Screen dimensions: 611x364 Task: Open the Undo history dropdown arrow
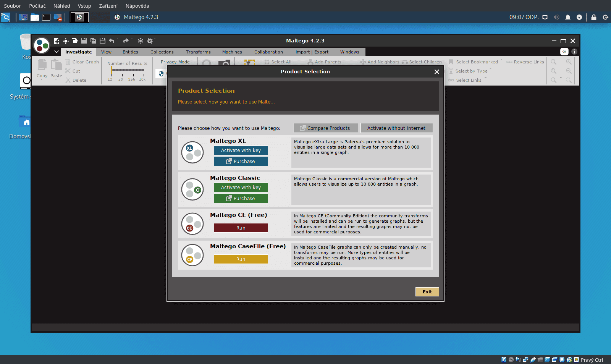pos(118,39)
